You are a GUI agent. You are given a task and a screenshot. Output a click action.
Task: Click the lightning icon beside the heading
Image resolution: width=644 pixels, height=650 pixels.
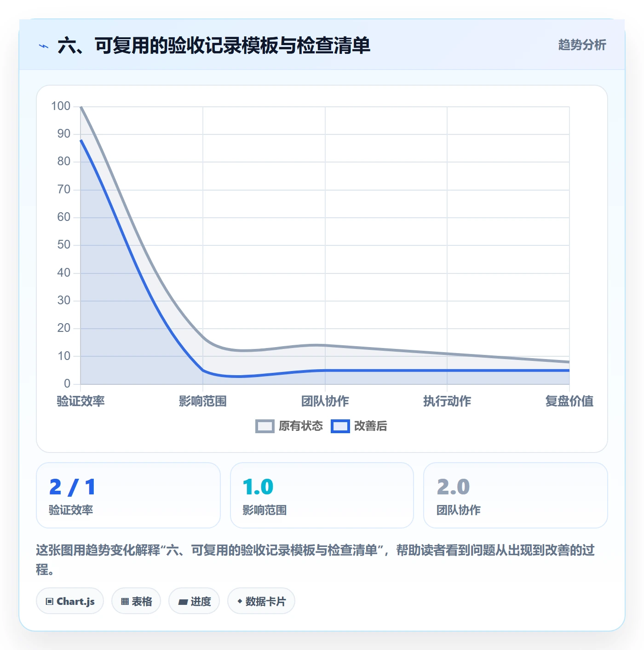pos(44,46)
